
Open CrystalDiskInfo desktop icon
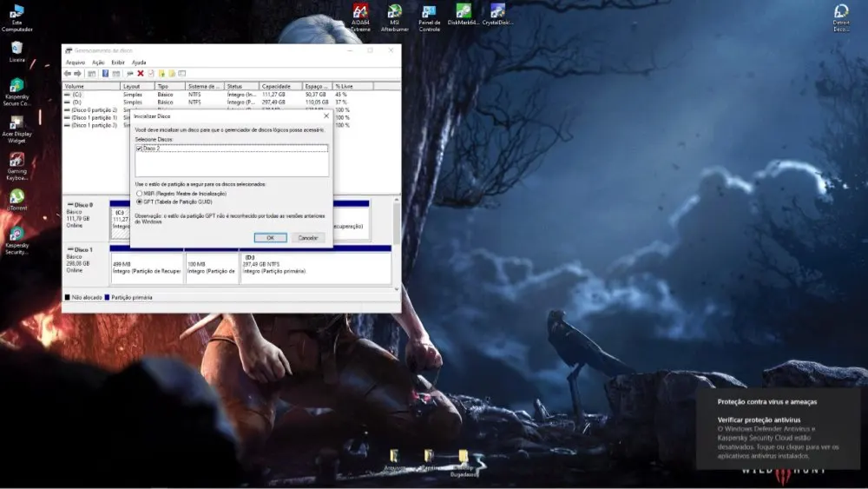coord(497,15)
